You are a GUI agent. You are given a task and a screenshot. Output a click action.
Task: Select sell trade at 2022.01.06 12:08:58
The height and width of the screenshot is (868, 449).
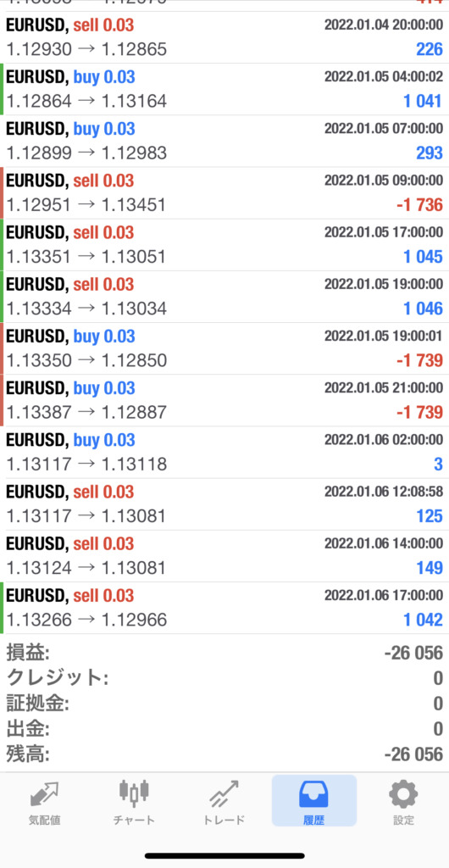click(224, 504)
